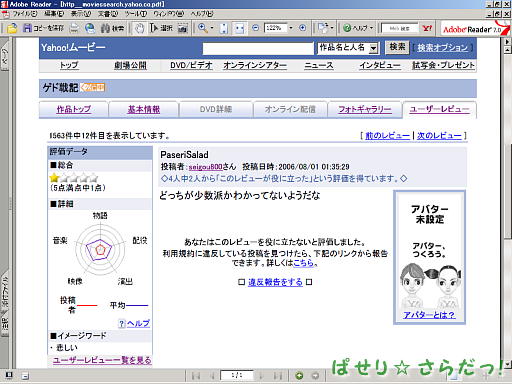Click the Adobe Reader 7.0 logo
Image resolution: width=512 pixels, height=384 pixels.
[x=475, y=29]
